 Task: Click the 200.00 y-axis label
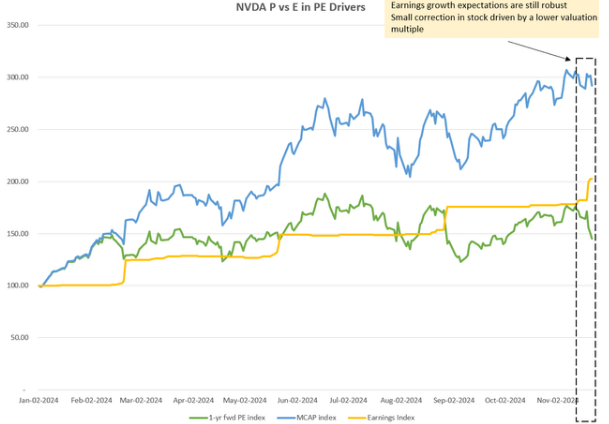pos(17,181)
